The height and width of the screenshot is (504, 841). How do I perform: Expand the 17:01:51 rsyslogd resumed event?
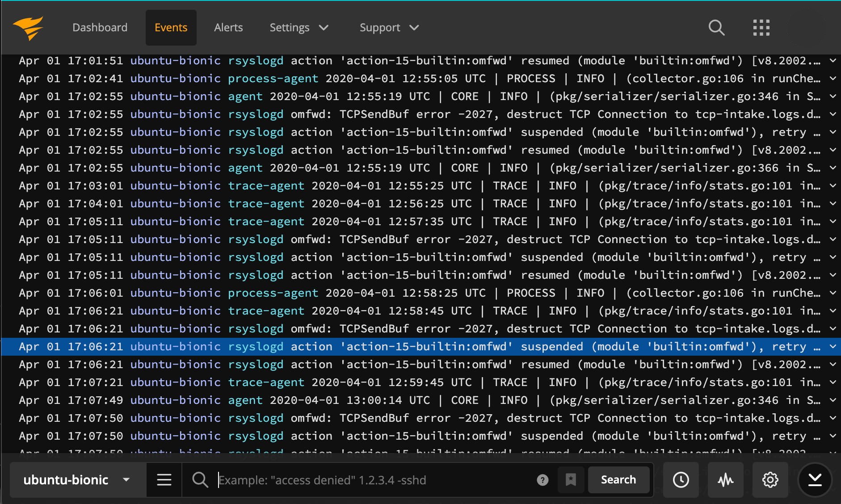833,60
